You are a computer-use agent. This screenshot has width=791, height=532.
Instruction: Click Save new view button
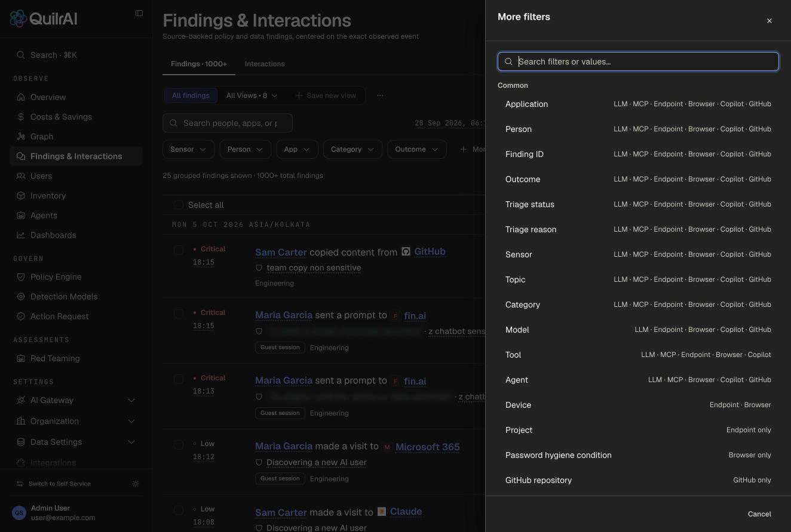326,96
